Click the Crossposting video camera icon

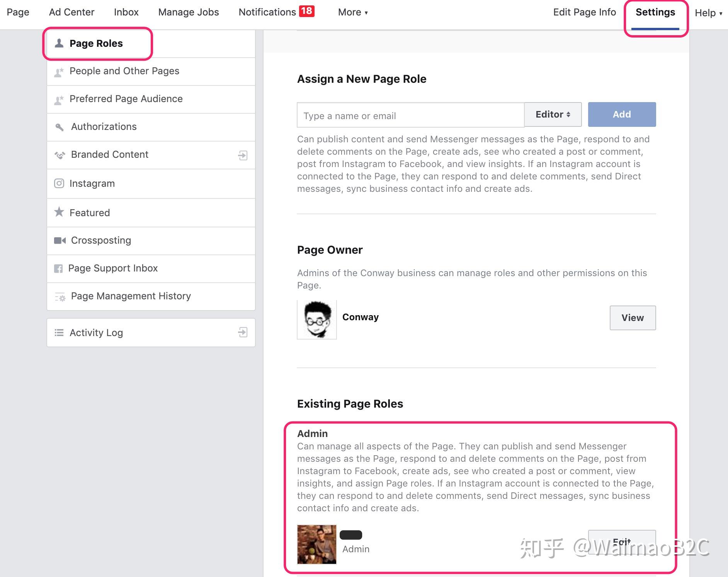pos(60,241)
